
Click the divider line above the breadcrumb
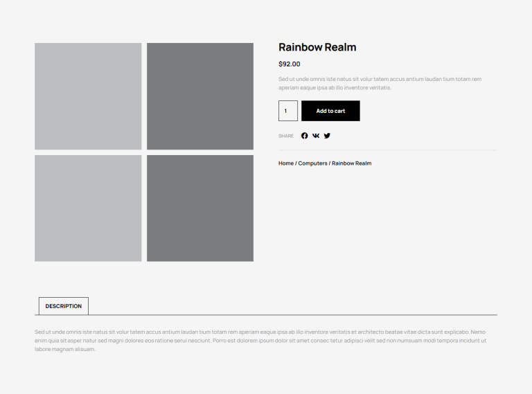[387, 150]
